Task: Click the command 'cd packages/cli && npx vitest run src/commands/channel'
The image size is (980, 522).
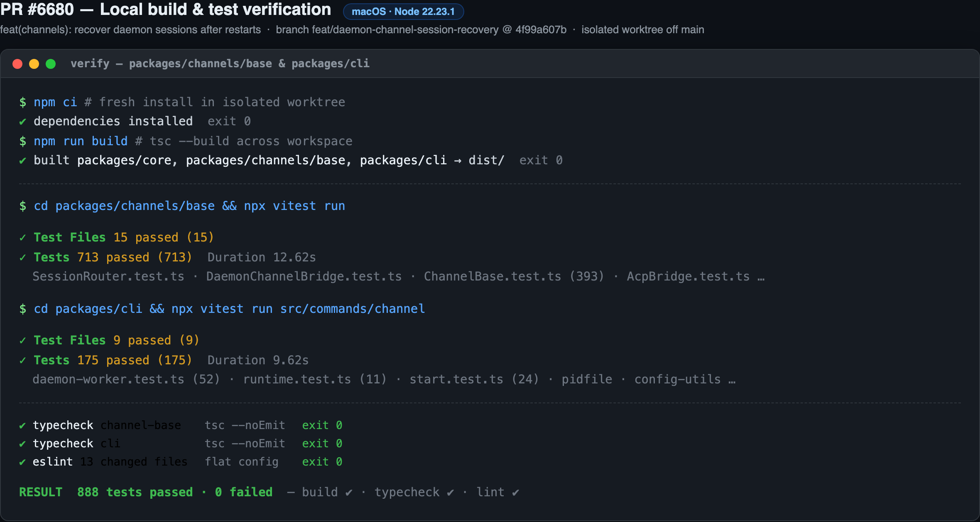Action: (229, 309)
